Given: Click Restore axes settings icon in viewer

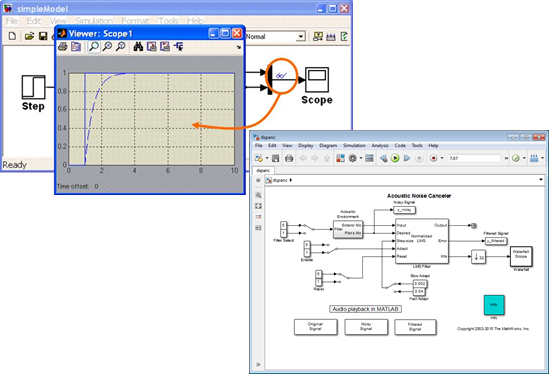Looking at the screenshot, I should pos(165,47).
